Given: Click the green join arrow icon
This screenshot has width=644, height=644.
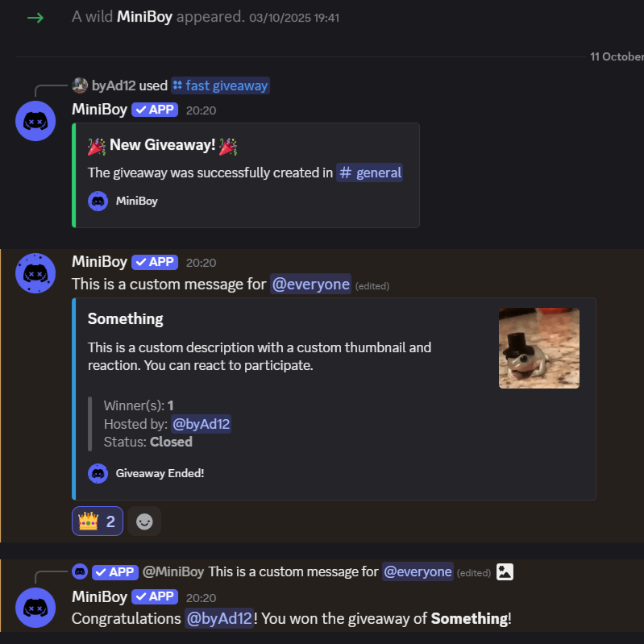Looking at the screenshot, I should [35, 17].
